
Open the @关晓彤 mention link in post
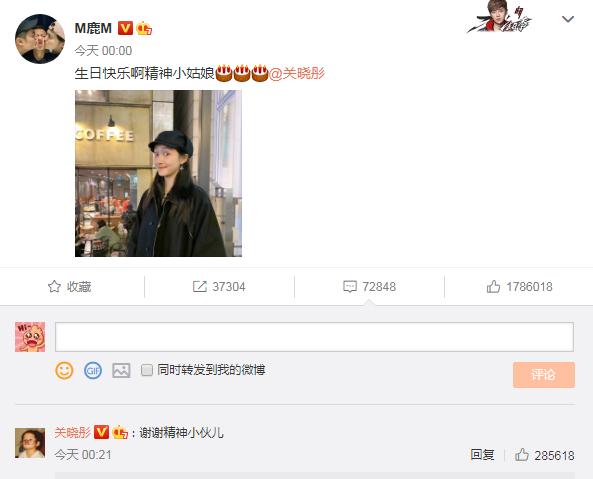296,73
